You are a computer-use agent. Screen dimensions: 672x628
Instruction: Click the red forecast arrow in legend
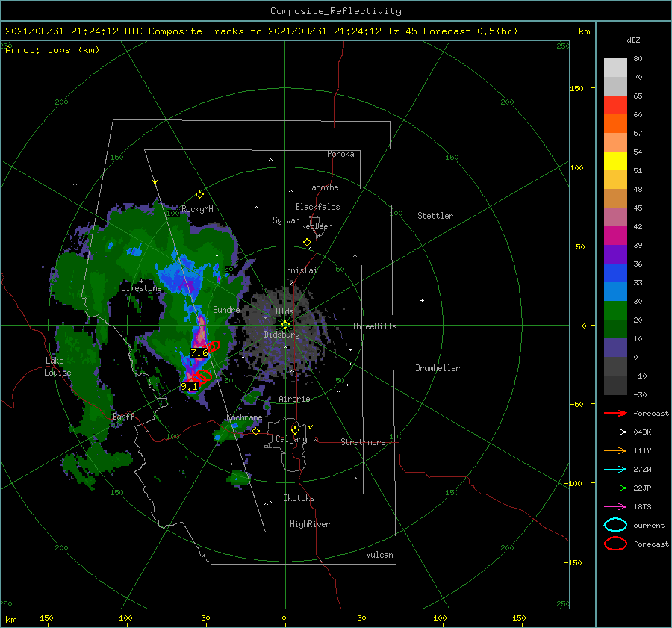point(615,413)
